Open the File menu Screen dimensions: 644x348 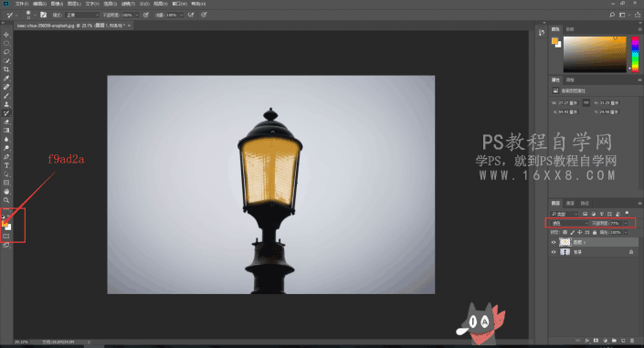pyautogui.click(x=22, y=4)
